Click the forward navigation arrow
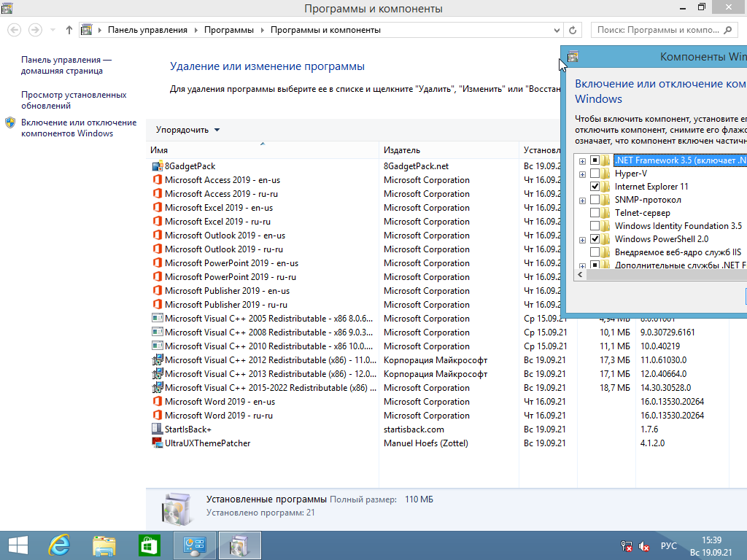Image resolution: width=747 pixels, height=560 pixels. [35, 30]
